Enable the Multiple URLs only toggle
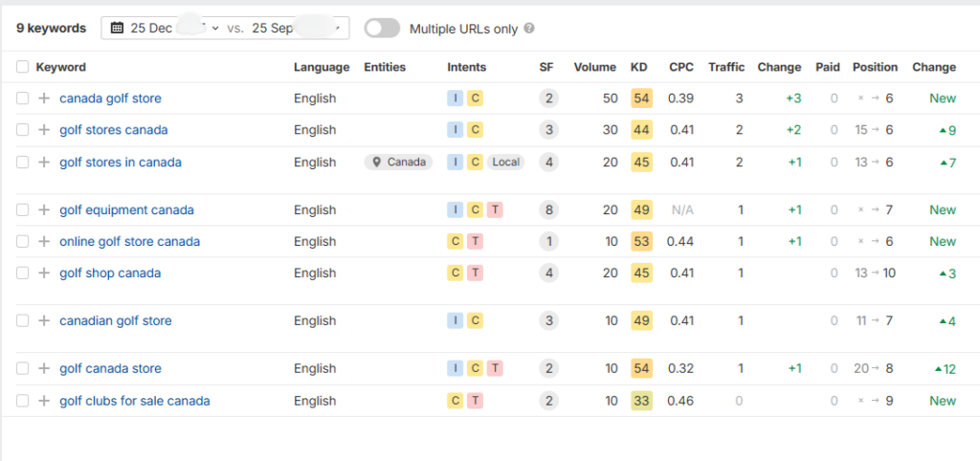The image size is (980, 461). [382, 29]
